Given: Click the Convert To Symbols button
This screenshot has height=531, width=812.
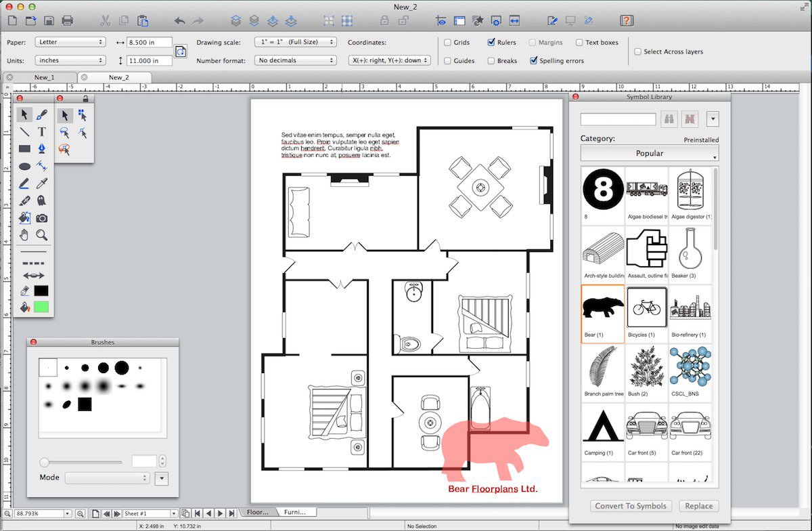Looking at the screenshot, I should pos(631,506).
